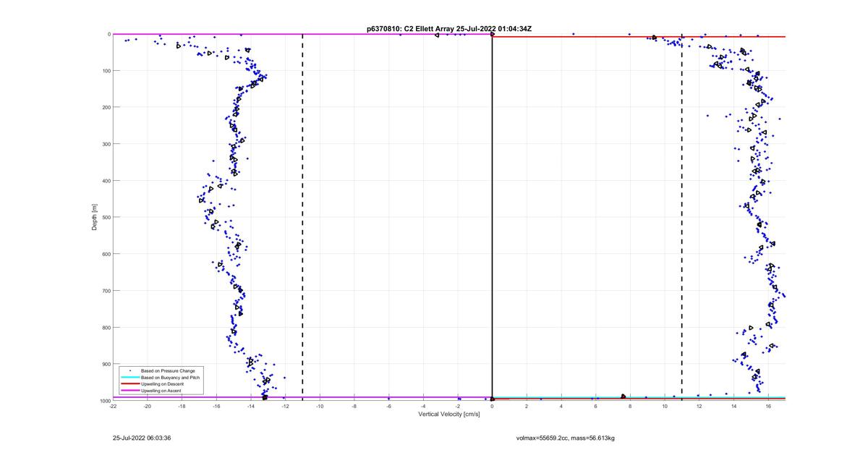This screenshot has height=450, width=868.
Task: Click the '100' depth tick label
Action: 105,71
